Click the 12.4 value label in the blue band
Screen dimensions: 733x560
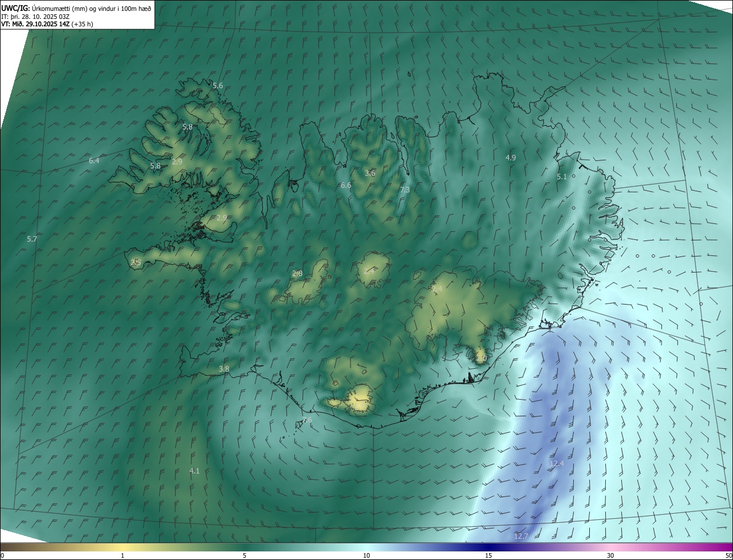pos(557,463)
